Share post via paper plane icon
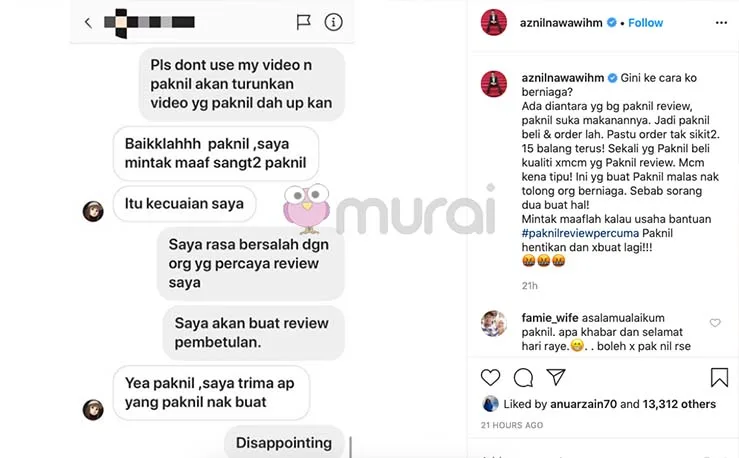The height and width of the screenshot is (458, 739). [556, 377]
